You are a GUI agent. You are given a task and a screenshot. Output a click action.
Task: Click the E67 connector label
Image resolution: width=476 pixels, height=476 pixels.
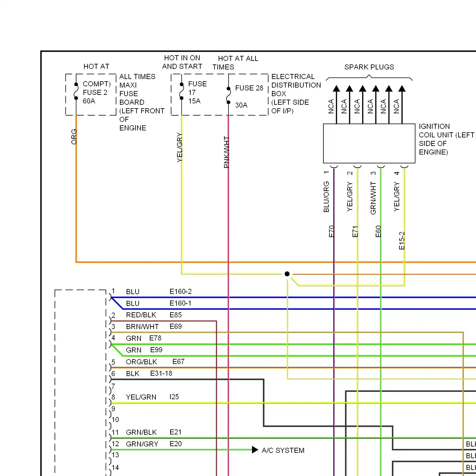click(x=178, y=361)
